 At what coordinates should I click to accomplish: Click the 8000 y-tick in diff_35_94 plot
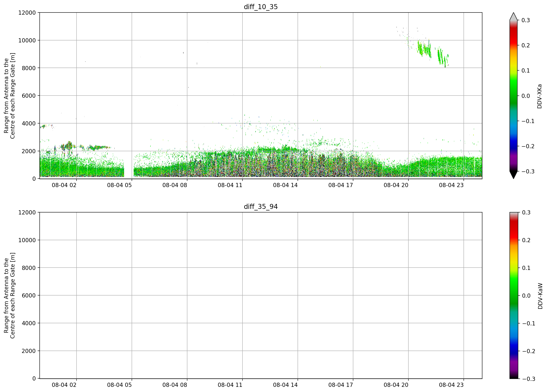[29, 268]
